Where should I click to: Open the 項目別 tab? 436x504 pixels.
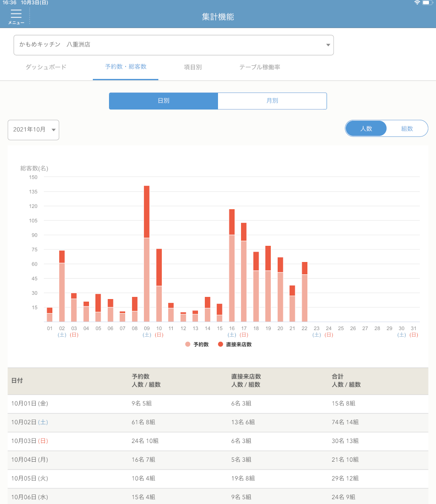(x=193, y=67)
